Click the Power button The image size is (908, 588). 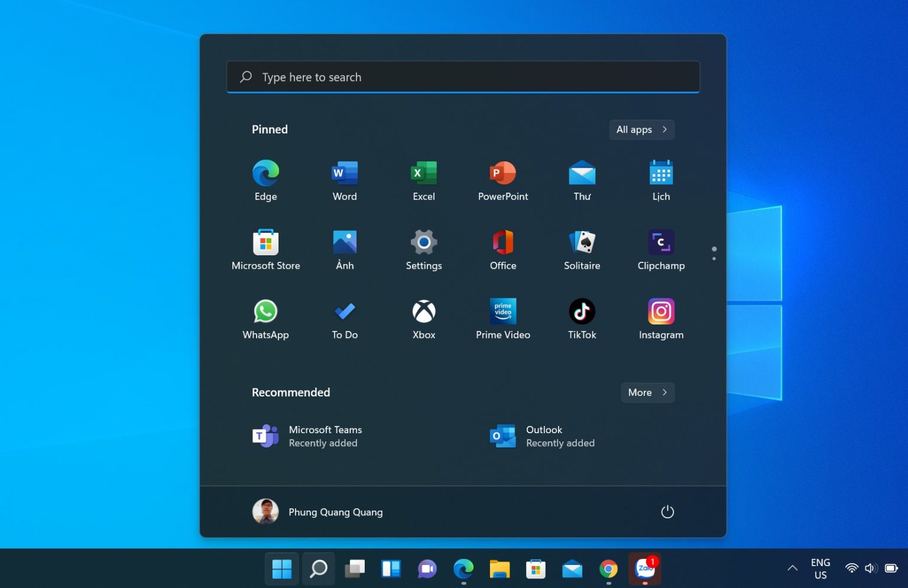[x=667, y=512]
